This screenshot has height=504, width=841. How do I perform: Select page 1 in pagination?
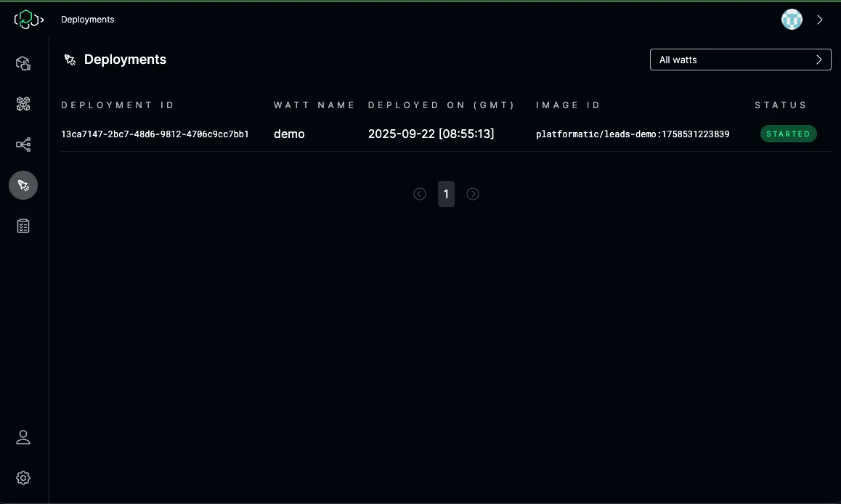click(x=446, y=194)
